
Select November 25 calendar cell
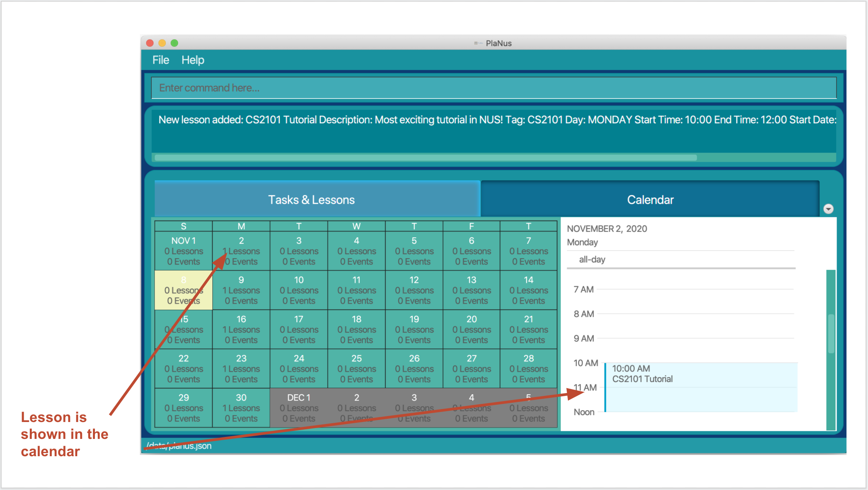pos(356,369)
